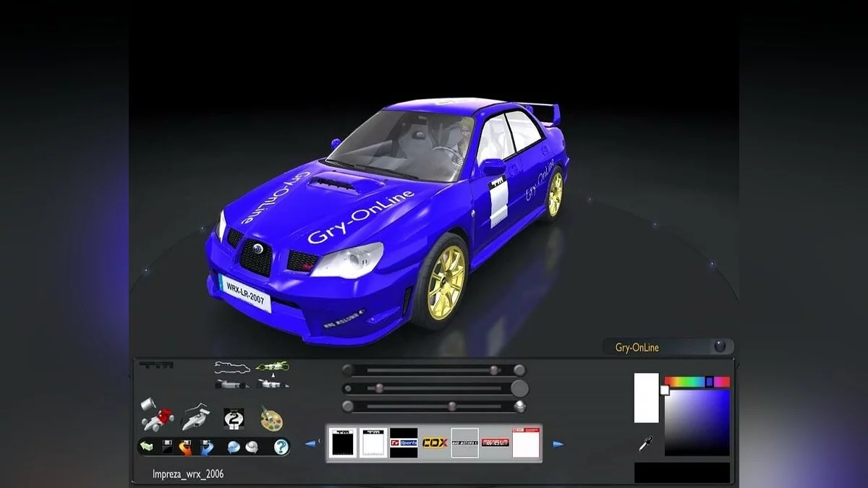Click the plain floppy disk save icon

pyautogui.click(x=167, y=448)
